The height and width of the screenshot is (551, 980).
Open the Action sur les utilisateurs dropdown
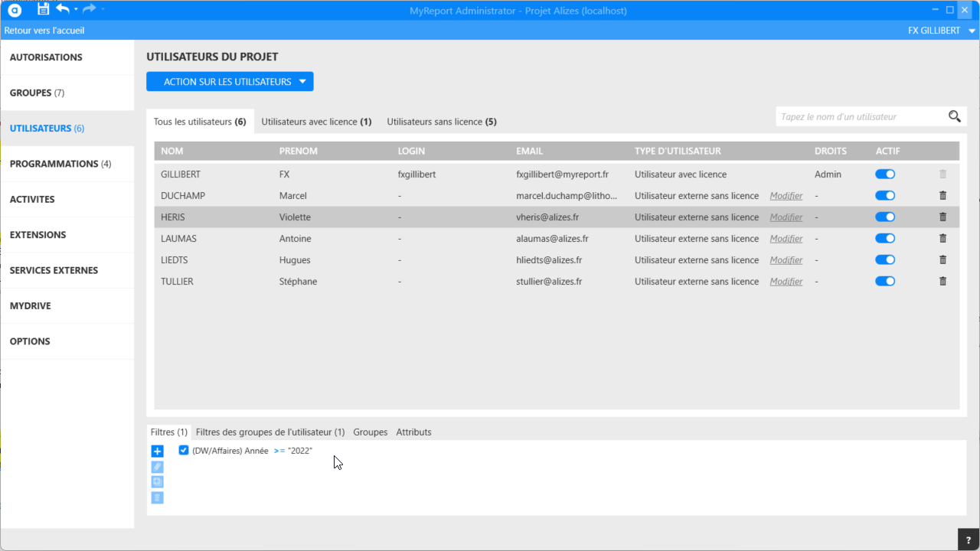[230, 82]
